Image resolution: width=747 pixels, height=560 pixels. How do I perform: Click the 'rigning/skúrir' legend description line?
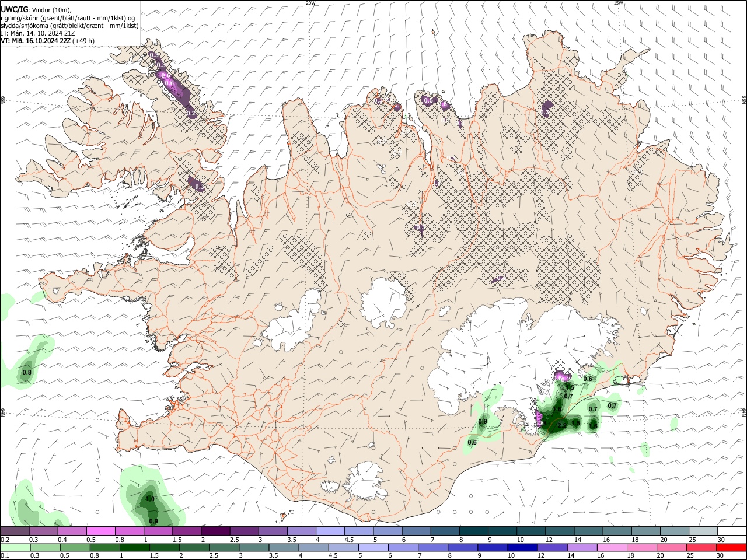click(x=68, y=17)
